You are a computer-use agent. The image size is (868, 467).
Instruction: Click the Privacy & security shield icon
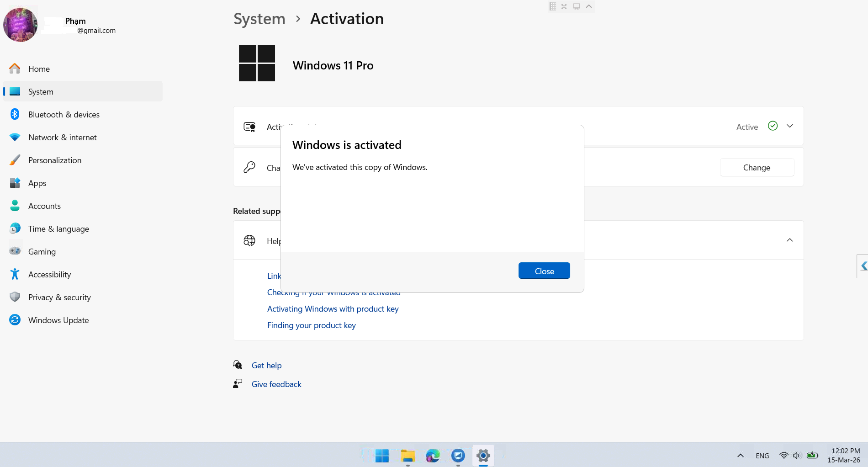point(15,297)
